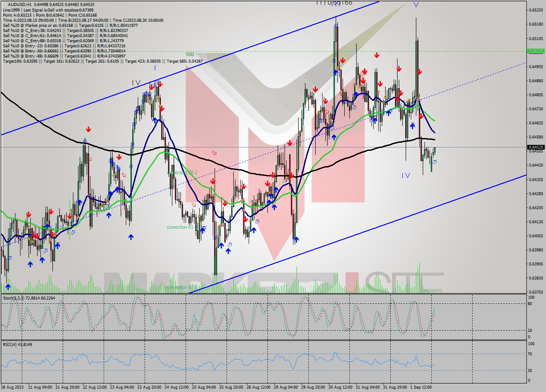
Task: Click the '1 Sep 12:00' time axis label
Action: 422,387
